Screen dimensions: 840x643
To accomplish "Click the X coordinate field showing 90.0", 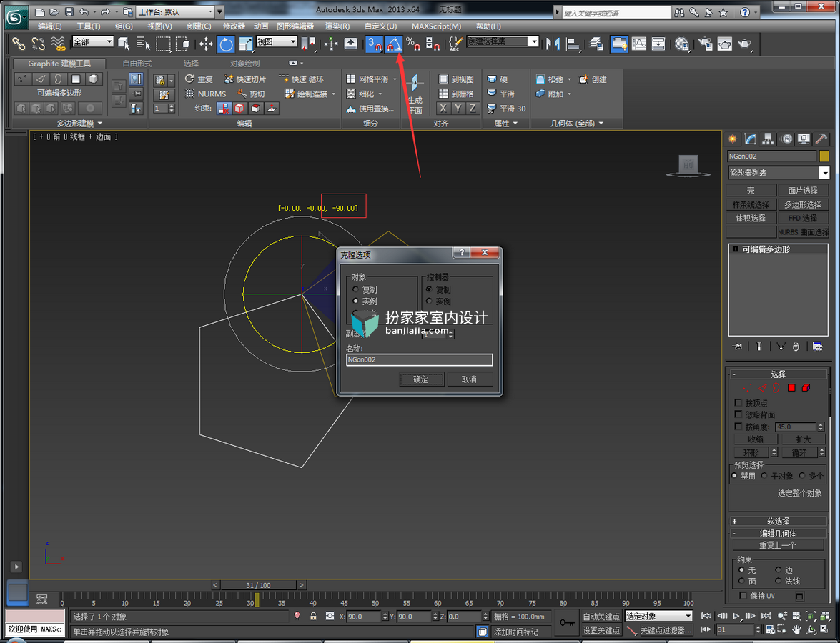I will (x=365, y=617).
